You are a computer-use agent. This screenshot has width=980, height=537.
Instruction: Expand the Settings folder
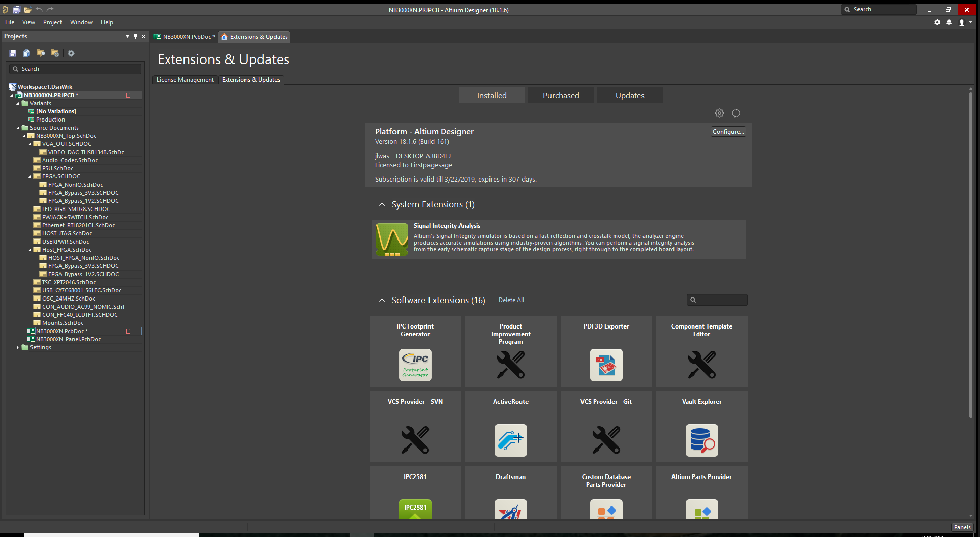coord(18,347)
